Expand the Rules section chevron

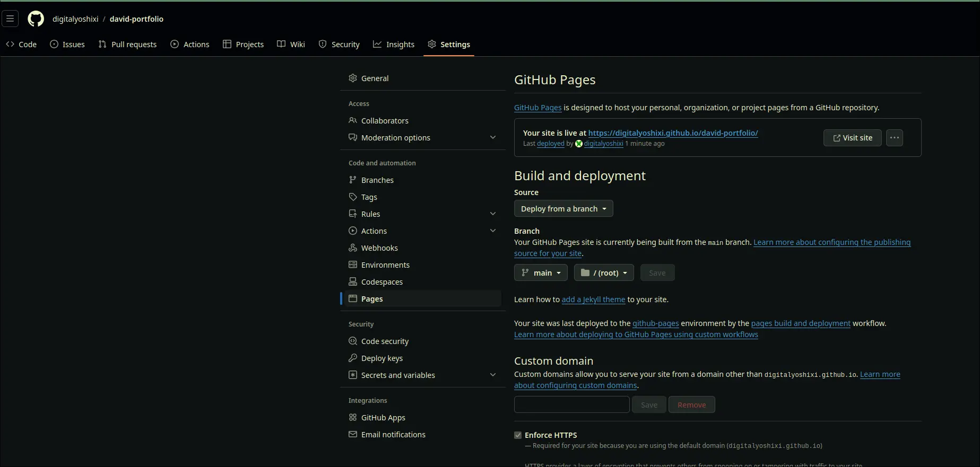pos(492,214)
